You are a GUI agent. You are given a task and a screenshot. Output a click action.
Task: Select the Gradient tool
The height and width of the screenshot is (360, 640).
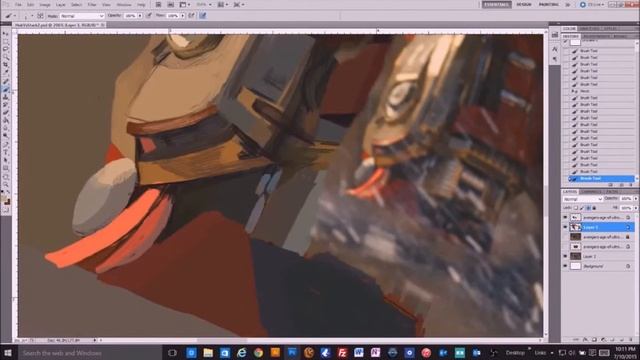click(6, 121)
